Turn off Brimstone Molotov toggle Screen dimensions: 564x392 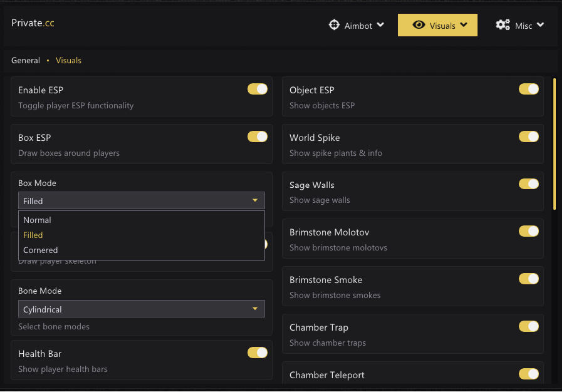click(529, 232)
